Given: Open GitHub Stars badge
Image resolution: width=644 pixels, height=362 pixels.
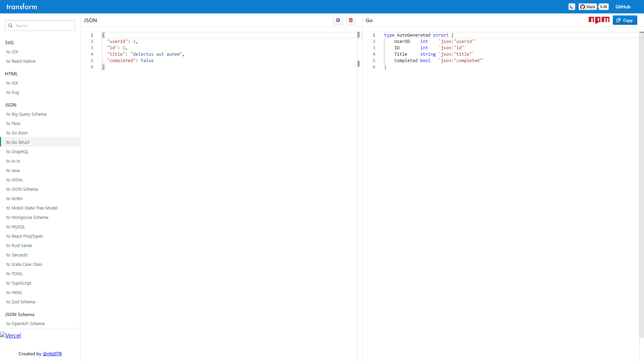Looking at the screenshot, I should click(x=588, y=7).
